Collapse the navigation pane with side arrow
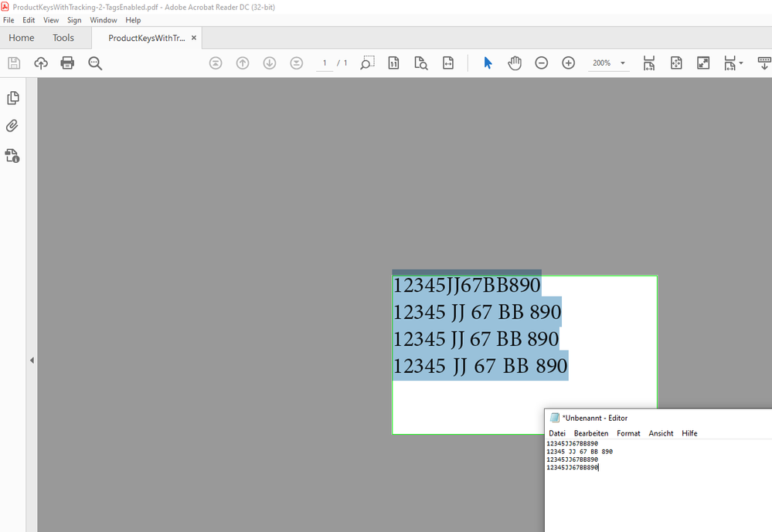 tap(32, 359)
